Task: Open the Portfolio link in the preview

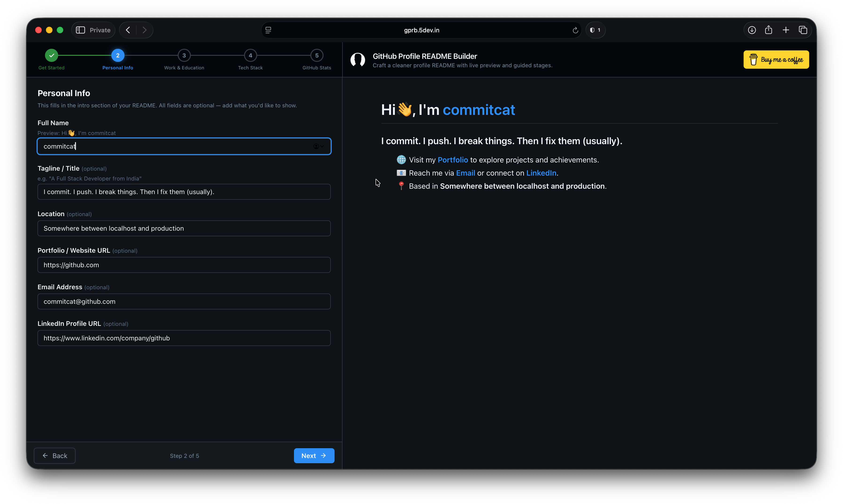Action: pos(453,160)
